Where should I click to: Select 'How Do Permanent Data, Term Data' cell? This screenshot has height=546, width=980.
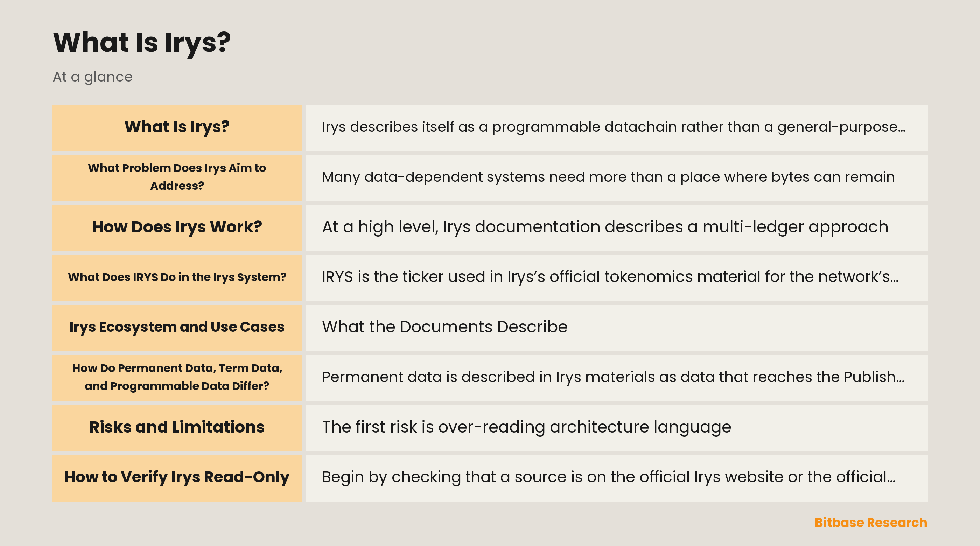click(x=177, y=378)
